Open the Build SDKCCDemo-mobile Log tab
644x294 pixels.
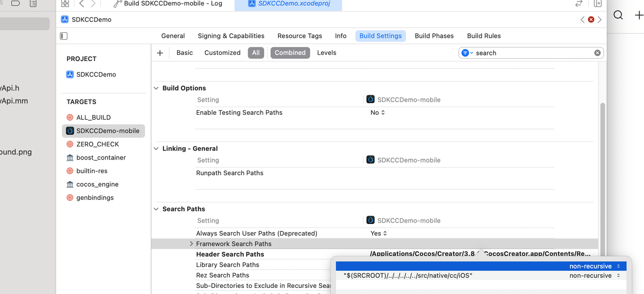click(x=168, y=4)
